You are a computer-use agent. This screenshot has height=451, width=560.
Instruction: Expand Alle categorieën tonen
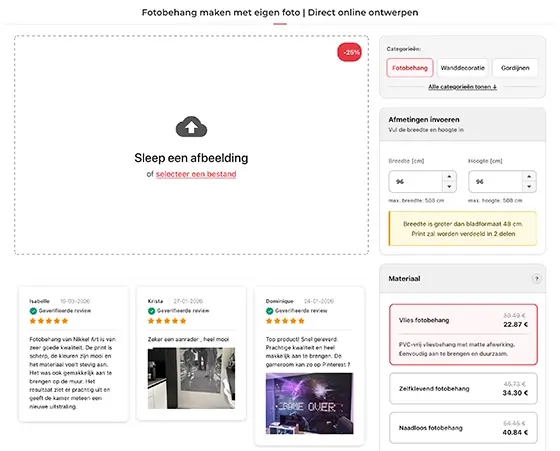pyautogui.click(x=462, y=87)
